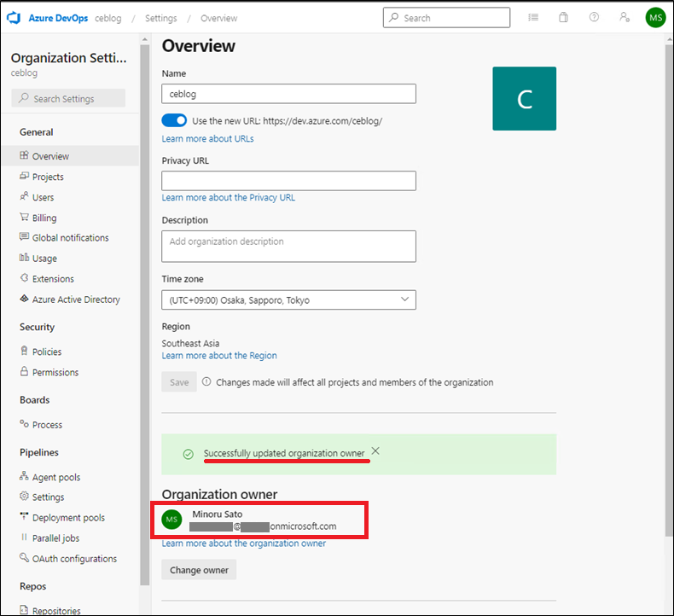Viewport: 674px width, 616px height.
Task: Open Policies under Security
Action: (46, 352)
